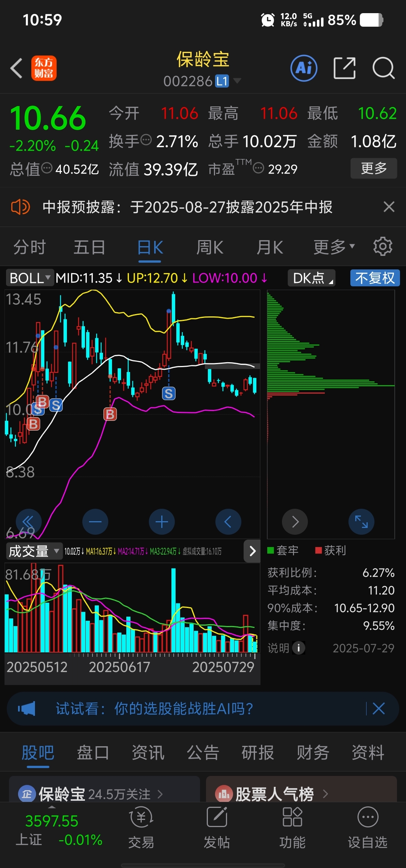Expand chart to fullscreen icon
The width and height of the screenshot is (406, 868).
coord(361,522)
